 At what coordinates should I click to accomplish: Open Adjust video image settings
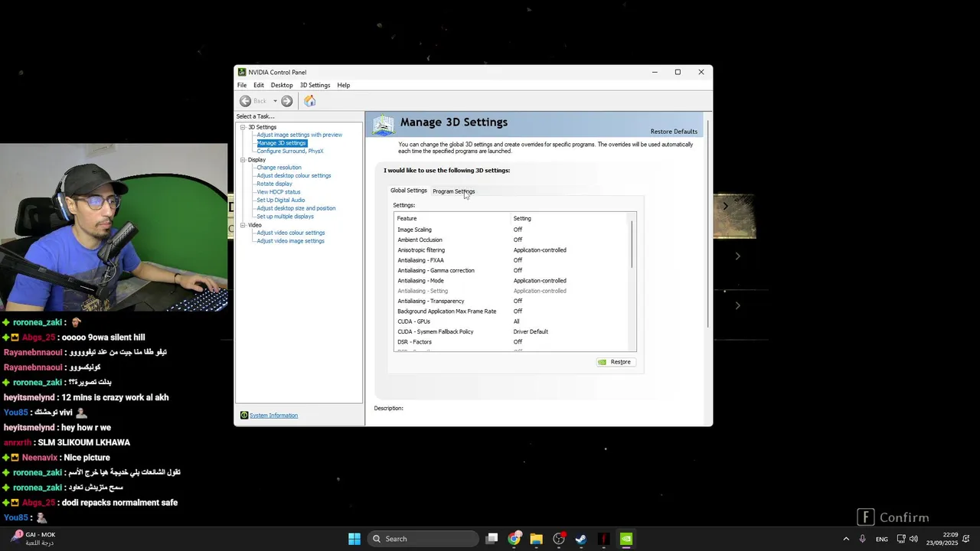pyautogui.click(x=290, y=241)
